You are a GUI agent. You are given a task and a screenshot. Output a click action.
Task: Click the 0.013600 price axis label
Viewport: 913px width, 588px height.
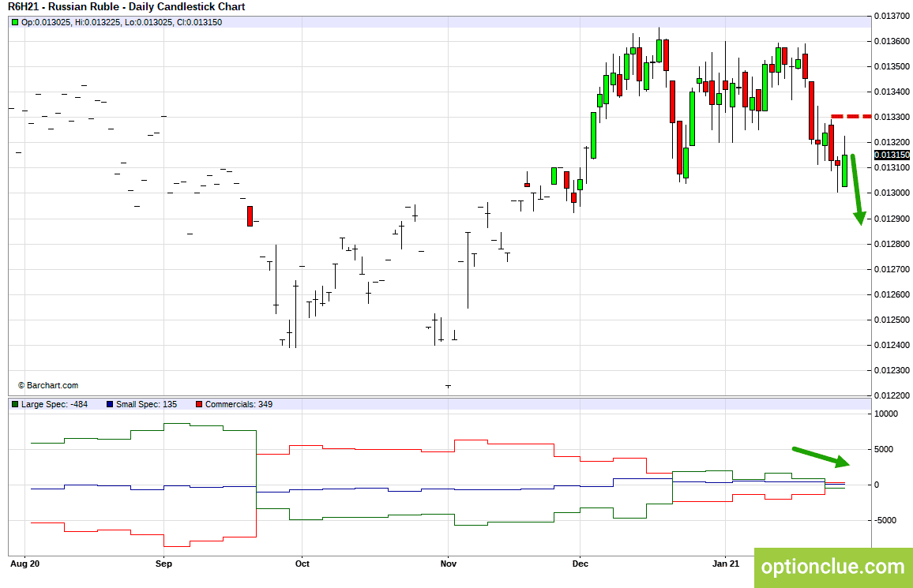coord(892,41)
